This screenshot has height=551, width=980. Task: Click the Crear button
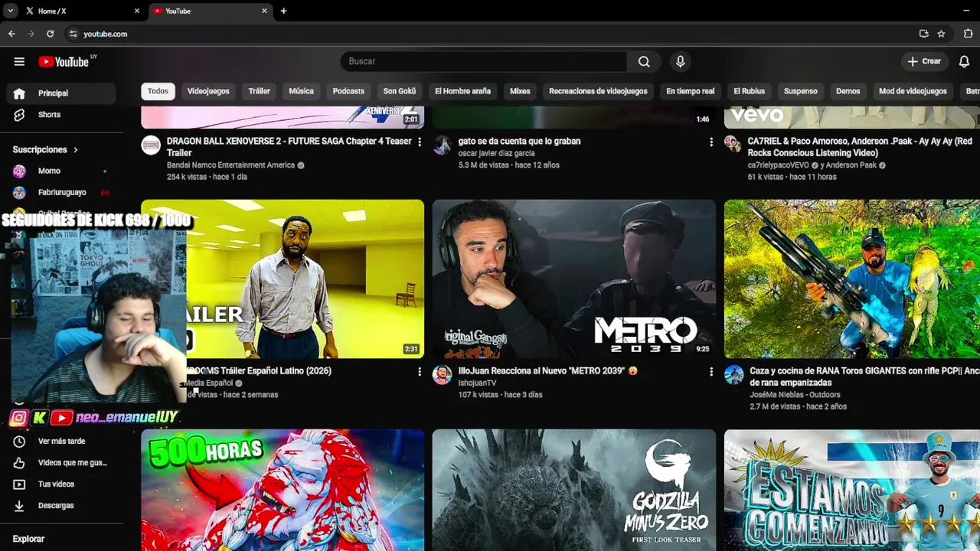click(924, 61)
